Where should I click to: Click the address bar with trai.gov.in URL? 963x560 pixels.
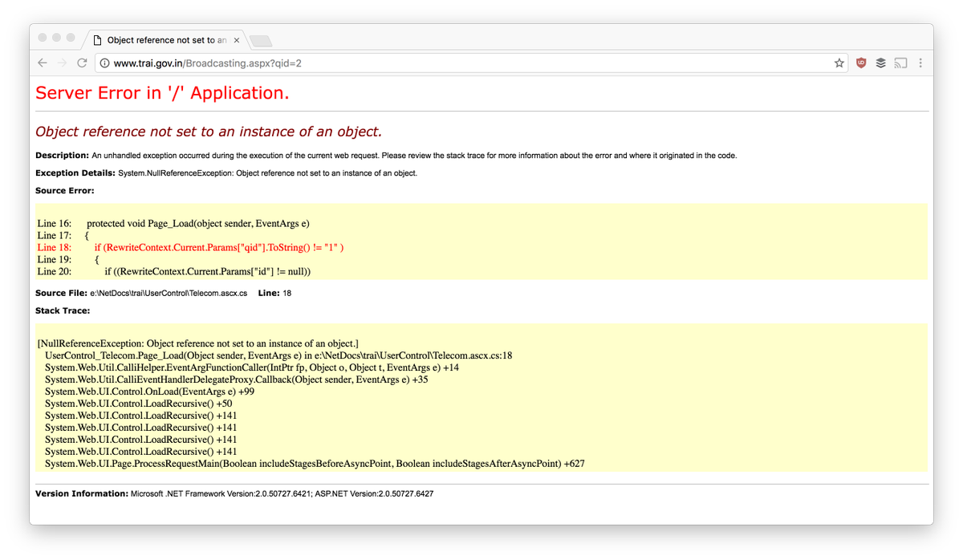point(472,63)
